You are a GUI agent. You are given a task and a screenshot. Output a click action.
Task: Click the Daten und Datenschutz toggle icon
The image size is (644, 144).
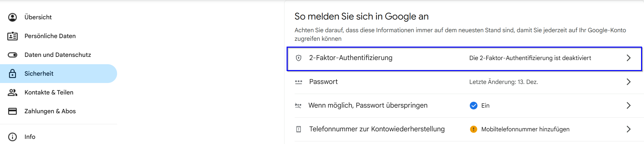click(x=12, y=55)
